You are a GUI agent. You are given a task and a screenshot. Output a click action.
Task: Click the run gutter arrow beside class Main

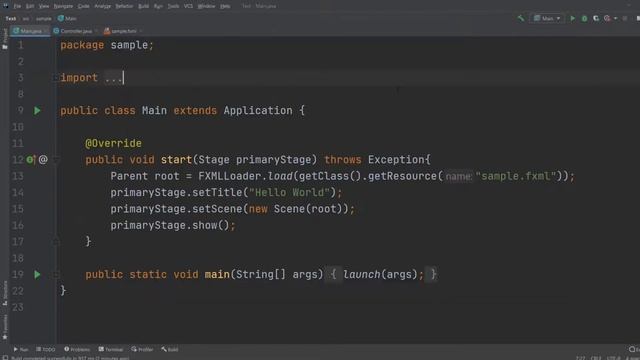(x=37, y=111)
